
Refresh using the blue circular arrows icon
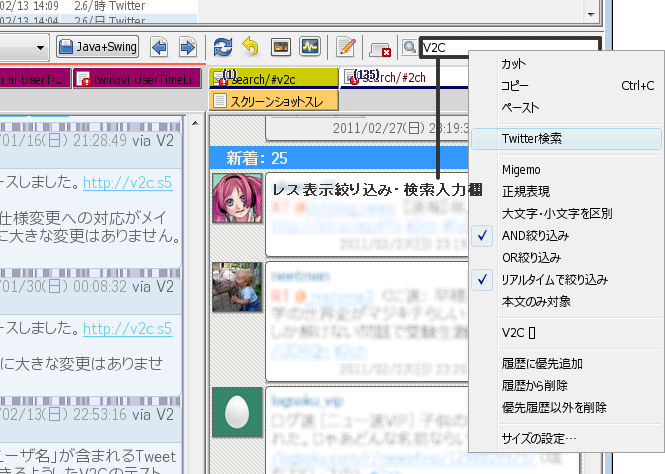point(224,47)
